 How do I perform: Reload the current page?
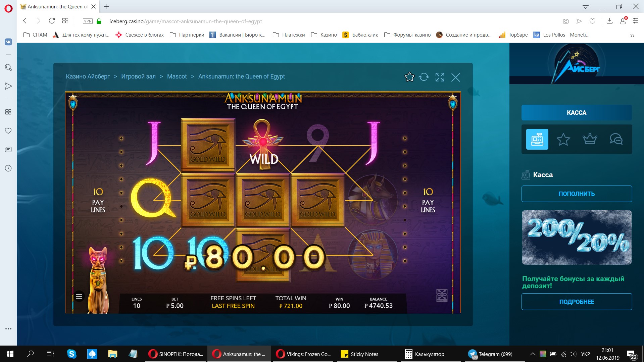point(52,21)
